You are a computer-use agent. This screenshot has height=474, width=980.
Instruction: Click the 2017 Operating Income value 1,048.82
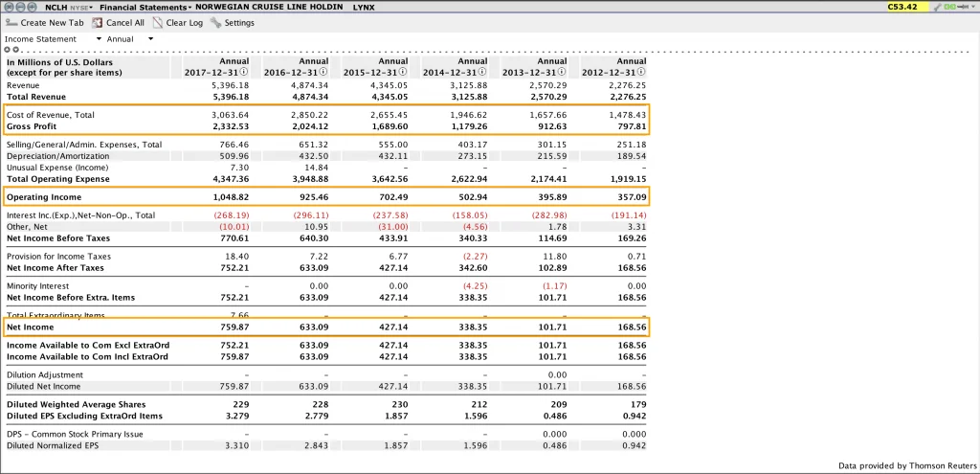pos(230,197)
